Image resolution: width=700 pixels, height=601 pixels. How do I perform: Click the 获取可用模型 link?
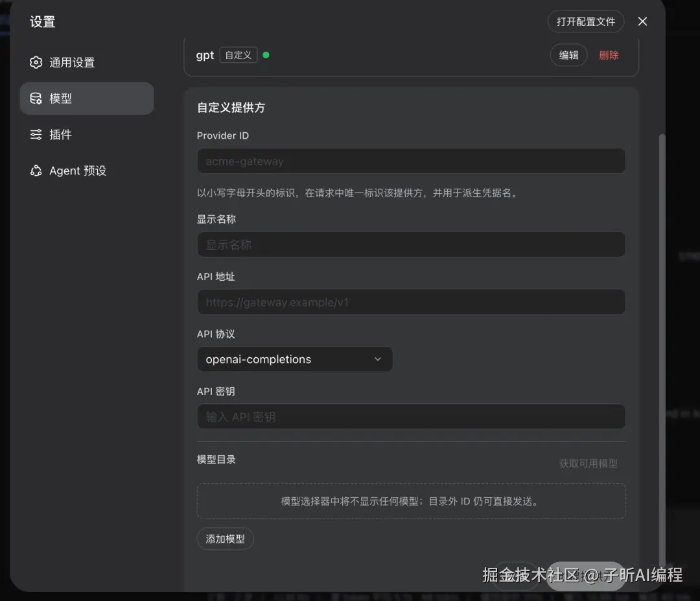(x=589, y=464)
